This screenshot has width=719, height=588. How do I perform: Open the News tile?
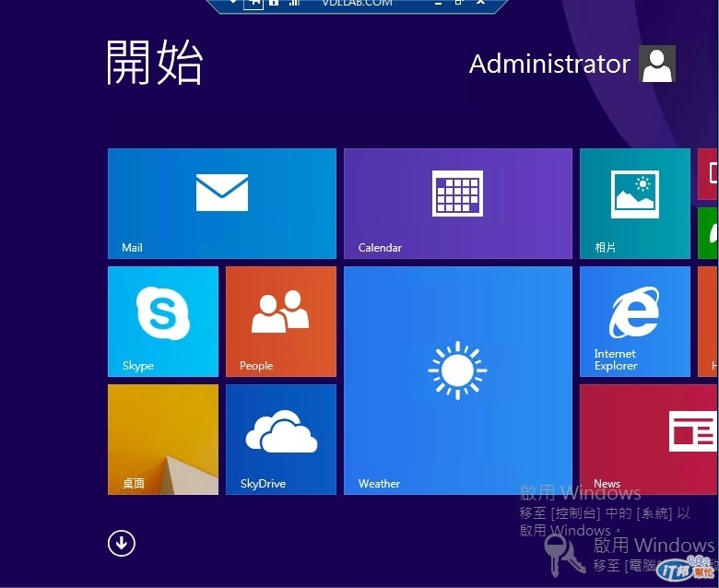point(649,440)
